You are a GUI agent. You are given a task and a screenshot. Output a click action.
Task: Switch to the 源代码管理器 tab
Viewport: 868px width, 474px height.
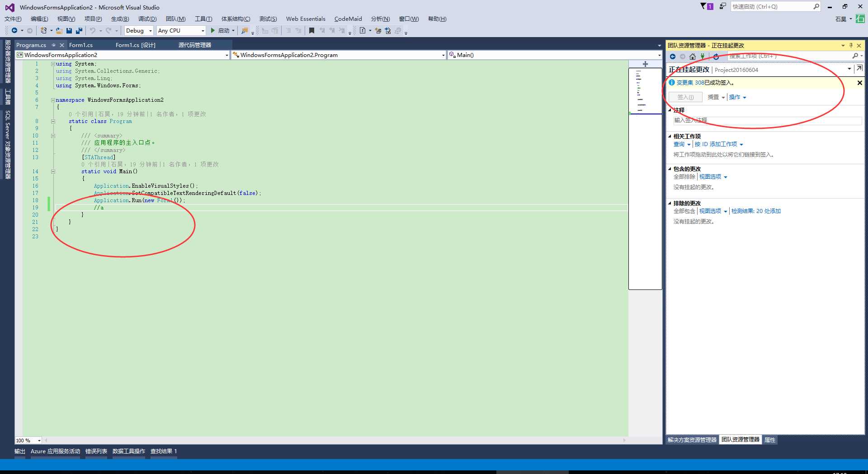click(x=195, y=45)
